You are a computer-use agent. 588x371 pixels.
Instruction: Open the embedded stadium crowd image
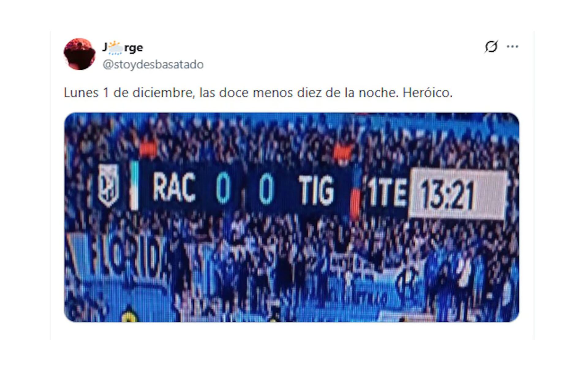[x=292, y=217]
